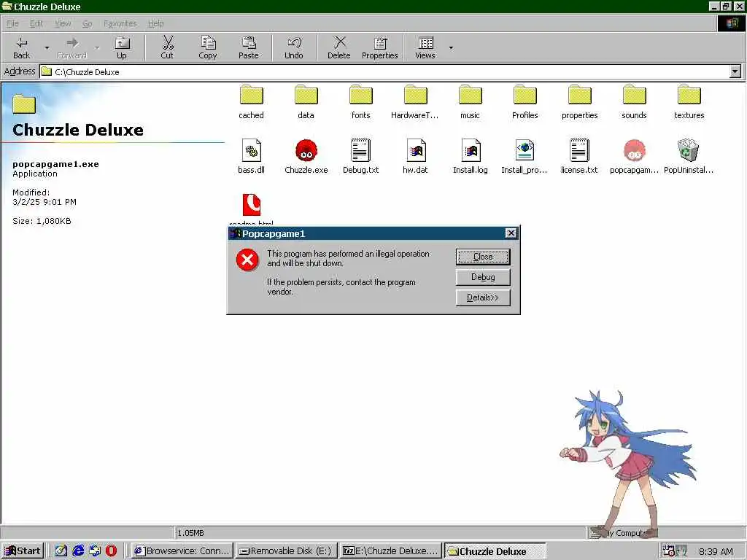
Task: Switch to E:\Chuzzle Deluxe 7-Zip taskbar window
Action: click(x=391, y=551)
